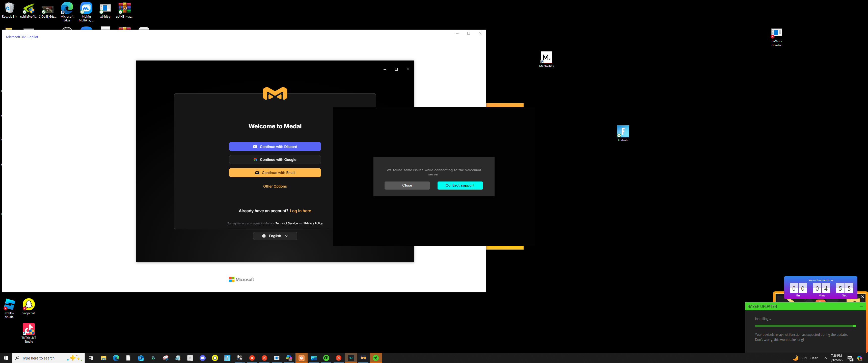Screen dimensions: 868x363
Task: Open Copilot from the system tray
Action: click(x=860, y=358)
